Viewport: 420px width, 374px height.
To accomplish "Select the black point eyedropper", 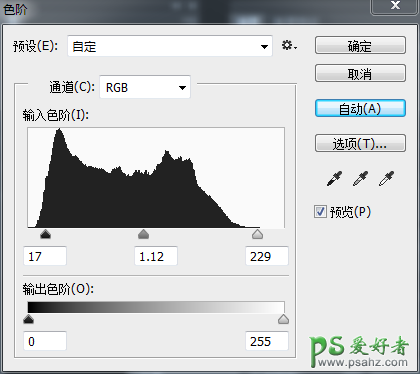I will (x=334, y=178).
